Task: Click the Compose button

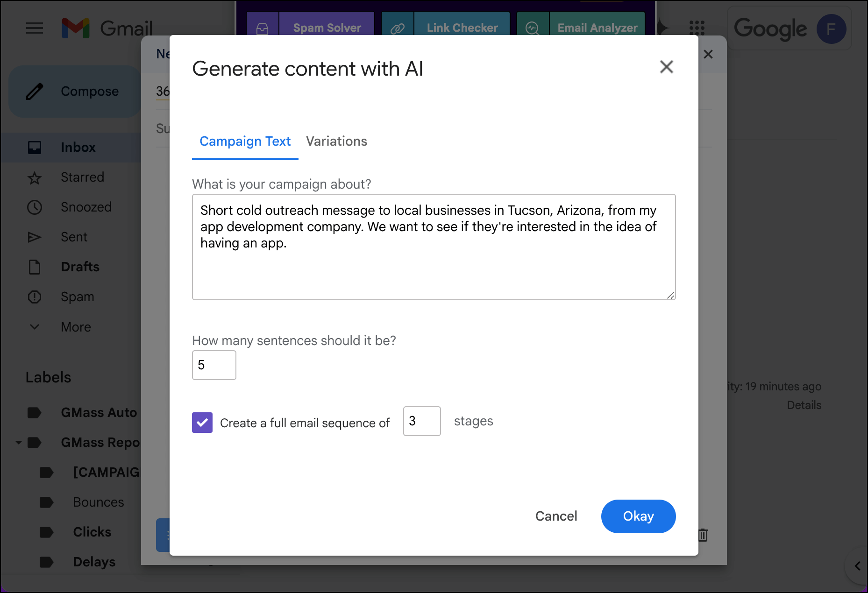Action: pyautogui.click(x=75, y=92)
